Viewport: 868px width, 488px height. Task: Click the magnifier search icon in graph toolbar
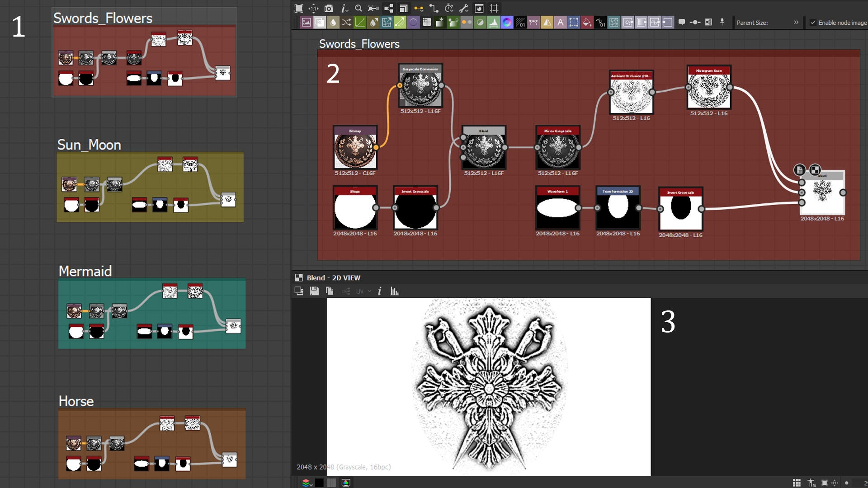[x=359, y=8]
